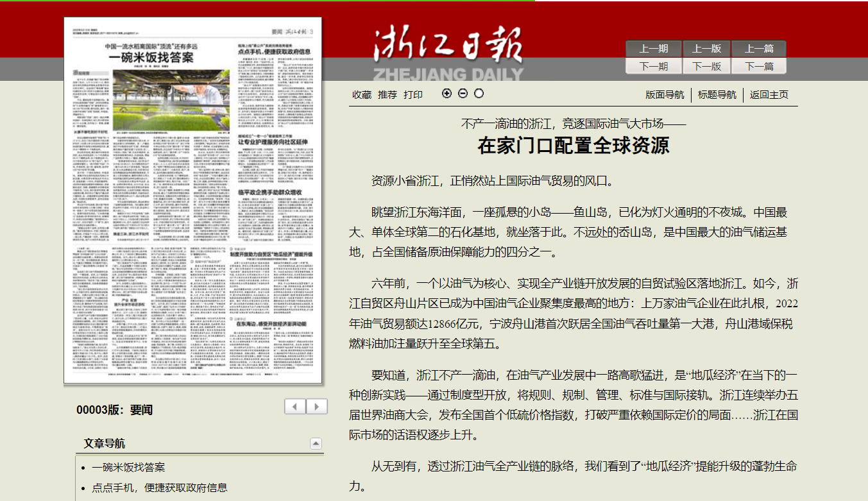The image size is (868, 501).
Task: Click the 下一版 button
Action: (706, 66)
